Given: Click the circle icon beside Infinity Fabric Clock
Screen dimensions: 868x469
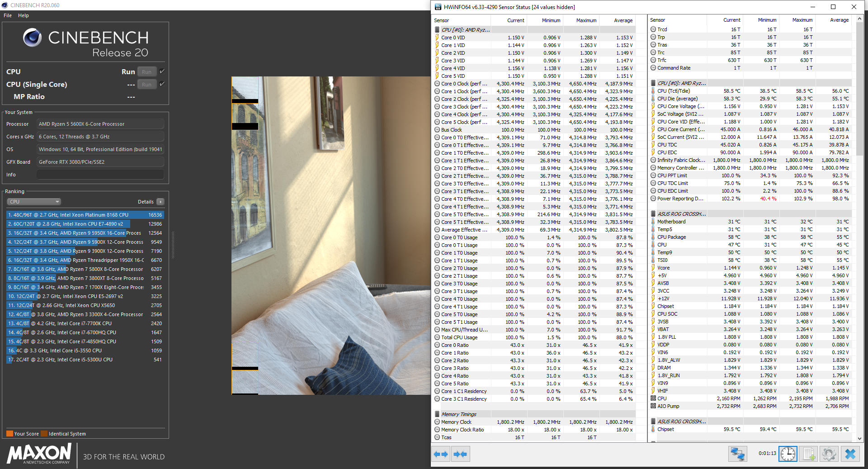Looking at the screenshot, I should pyautogui.click(x=653, y=160).
